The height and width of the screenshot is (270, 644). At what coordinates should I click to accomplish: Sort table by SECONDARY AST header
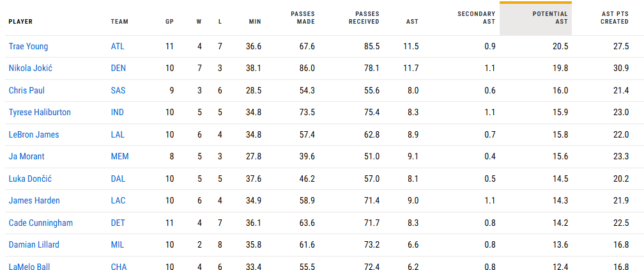tap(476, 18)
